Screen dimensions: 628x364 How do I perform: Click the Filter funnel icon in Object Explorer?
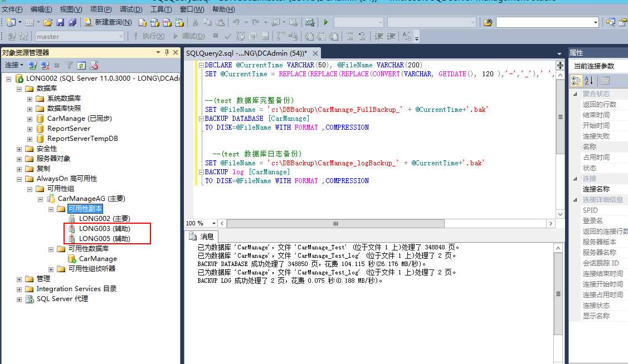click(69, 65)
